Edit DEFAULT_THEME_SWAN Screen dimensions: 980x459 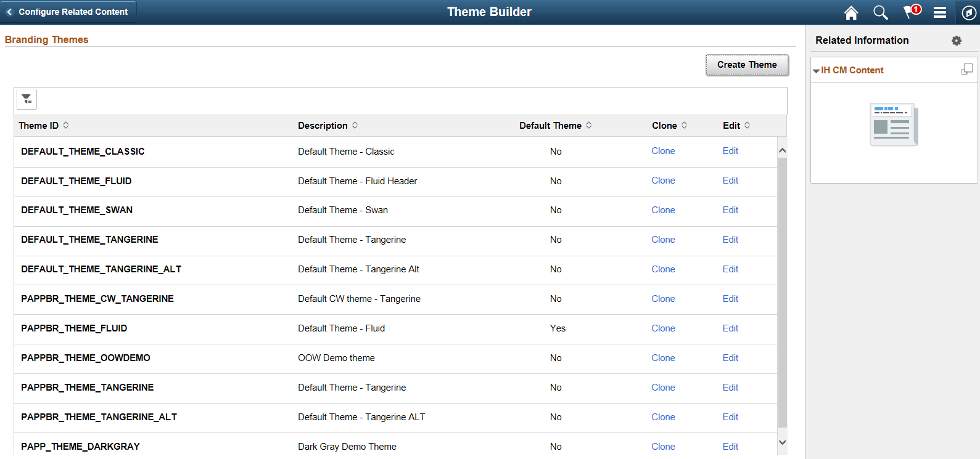(730, 210)
